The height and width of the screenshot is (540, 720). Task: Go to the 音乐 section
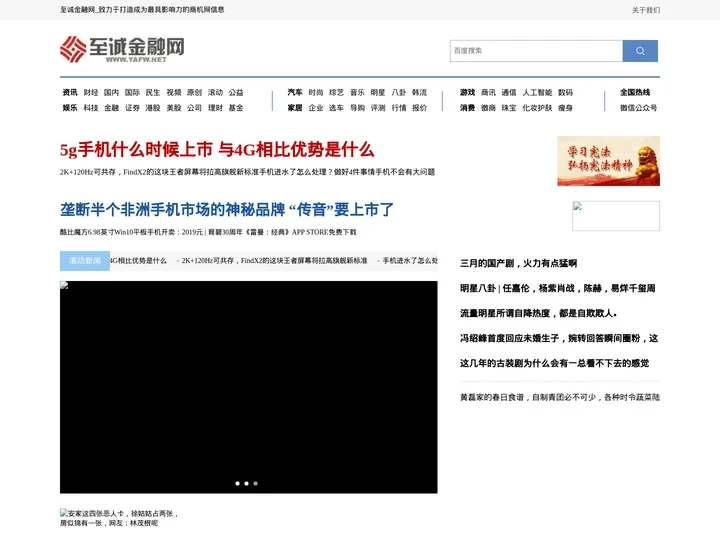tap(357, 92)
